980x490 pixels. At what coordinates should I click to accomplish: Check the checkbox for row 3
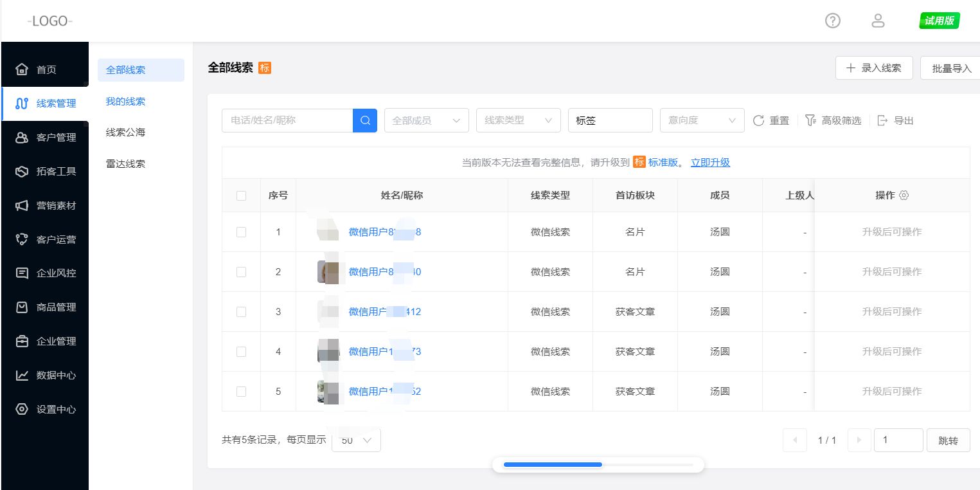tap(241, 312)
